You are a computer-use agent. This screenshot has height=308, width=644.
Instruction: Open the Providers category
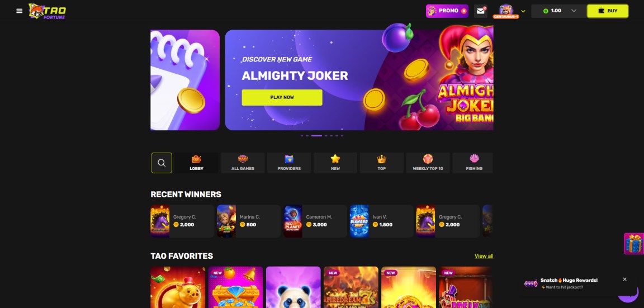(x=288, y=163)
